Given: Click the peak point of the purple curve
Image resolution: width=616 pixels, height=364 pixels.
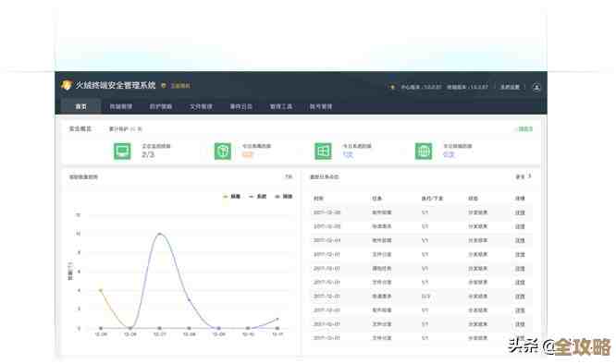Looking at the screenshot, I should point(159,234).
